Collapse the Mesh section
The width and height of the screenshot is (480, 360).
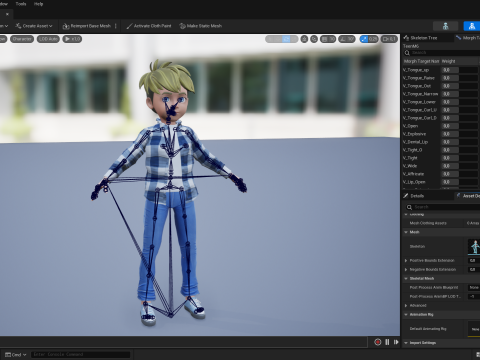point(406,232)
